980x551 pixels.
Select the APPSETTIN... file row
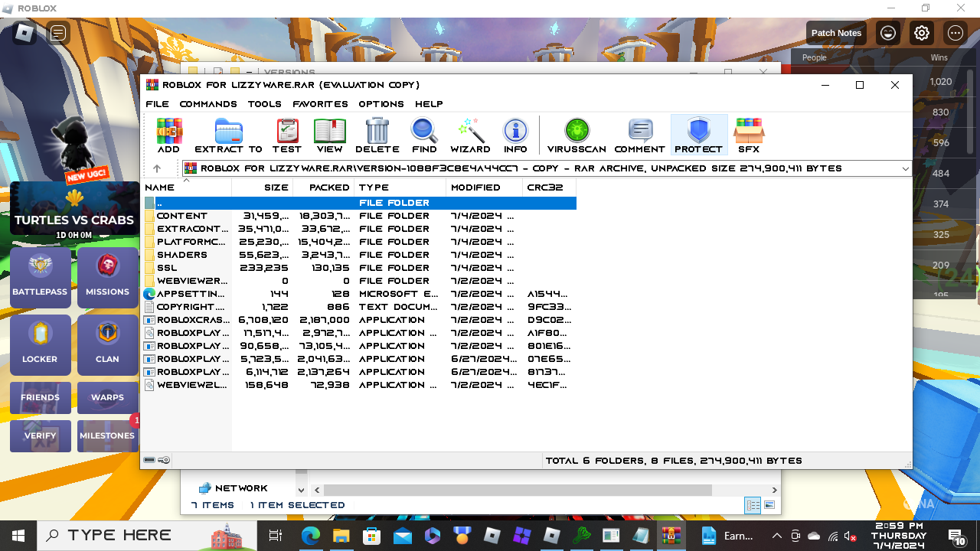(x=360, y=294)
